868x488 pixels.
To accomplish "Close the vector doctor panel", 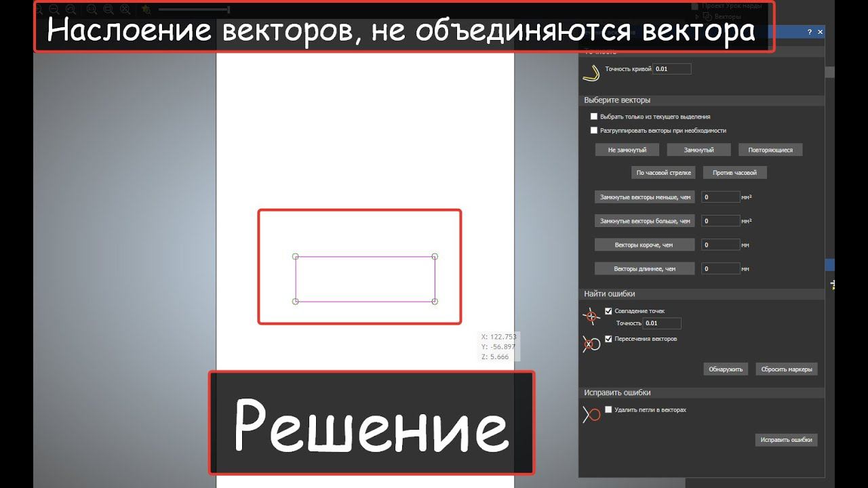I will point(820,32).
